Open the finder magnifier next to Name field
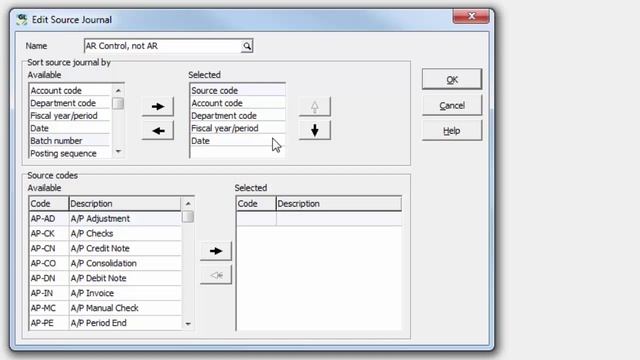 pyautogui.click(x=247, y=46)
